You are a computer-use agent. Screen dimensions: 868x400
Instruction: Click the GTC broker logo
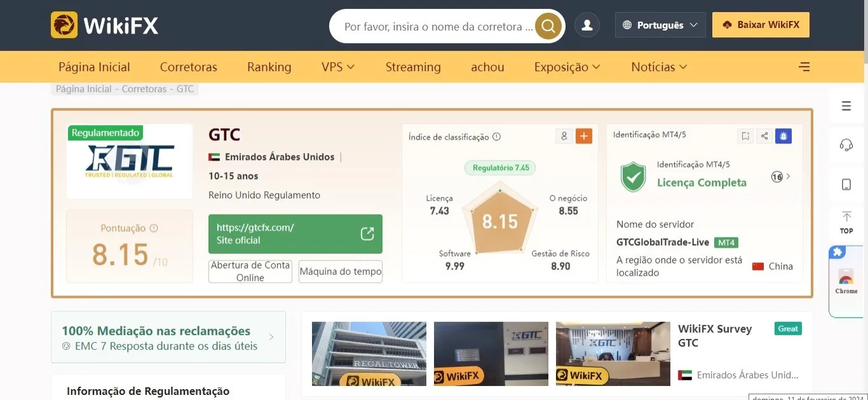click(x=130, y=163)
